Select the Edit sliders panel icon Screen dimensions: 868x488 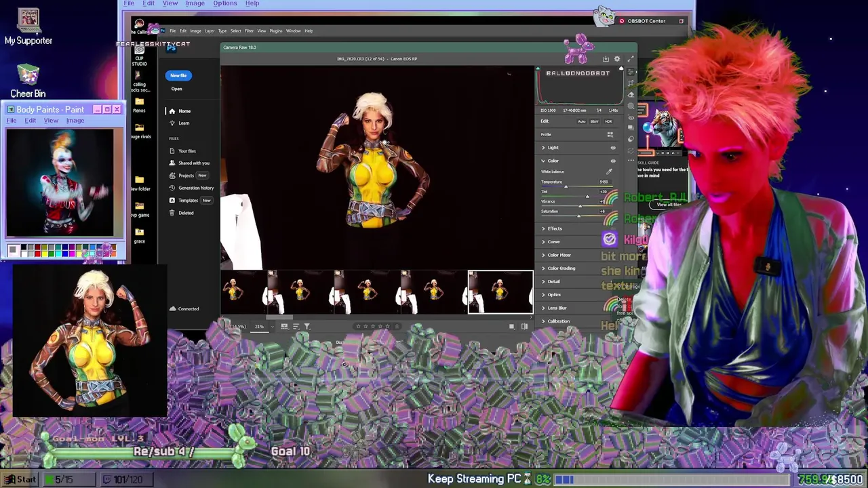631,72
